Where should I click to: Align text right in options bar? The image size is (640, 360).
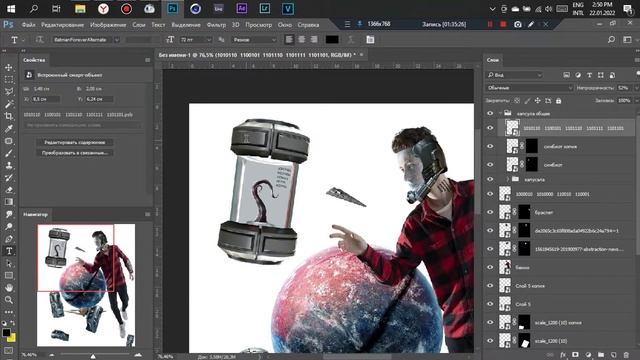coord(314,40)
